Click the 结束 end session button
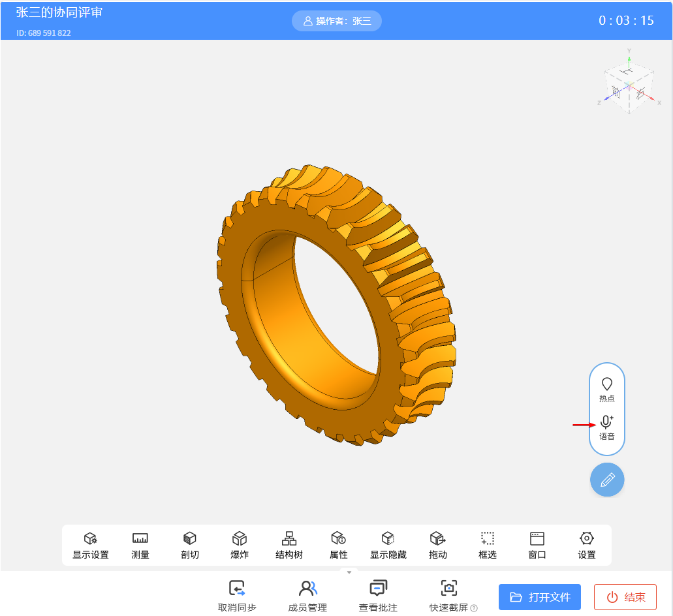Screen dimensions: 673x616 tap(625, 597)
